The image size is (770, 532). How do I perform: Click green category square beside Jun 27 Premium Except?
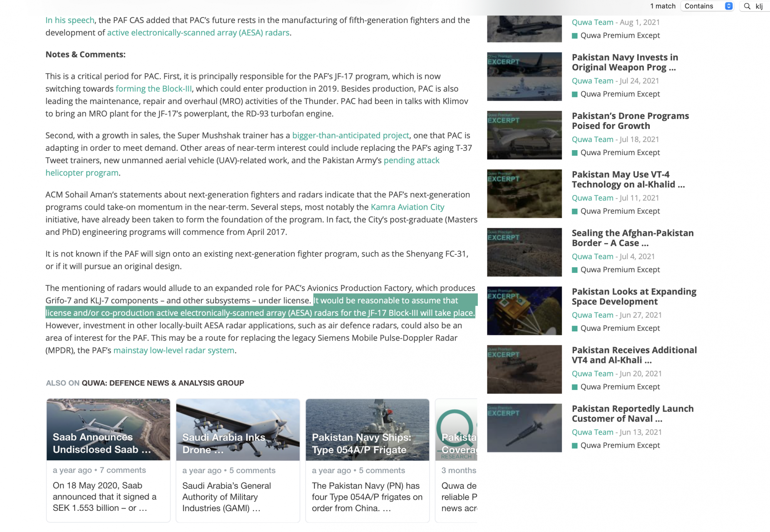[574, 328]
